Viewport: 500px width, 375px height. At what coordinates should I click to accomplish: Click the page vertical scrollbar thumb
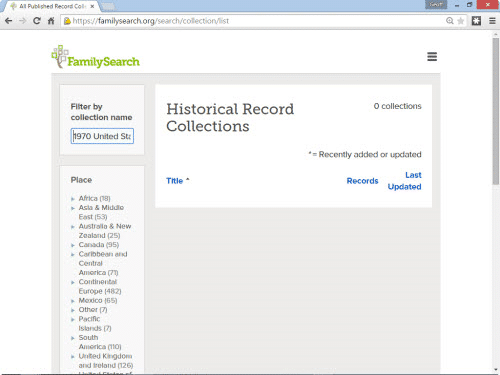click(496, 111)
